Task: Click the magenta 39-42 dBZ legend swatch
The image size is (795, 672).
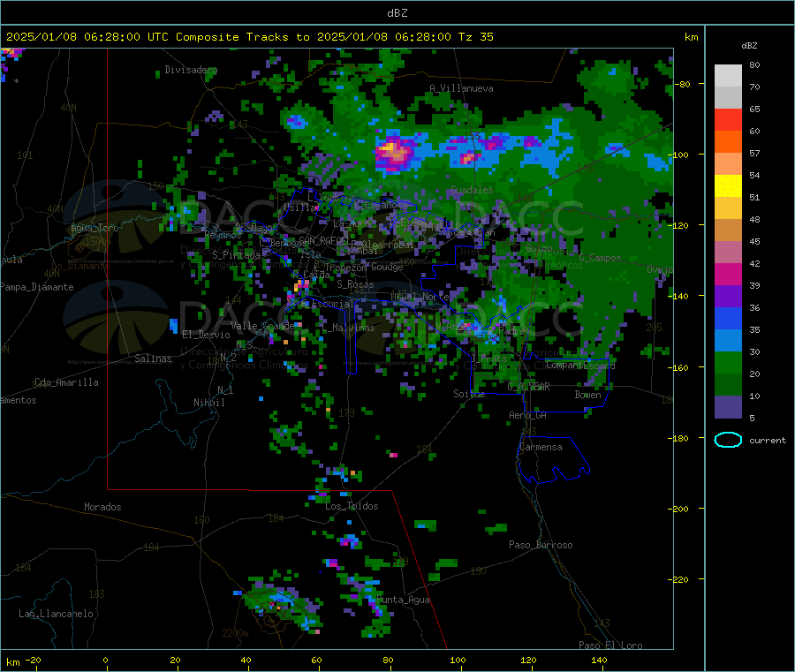Action: (x=728, y=274)
